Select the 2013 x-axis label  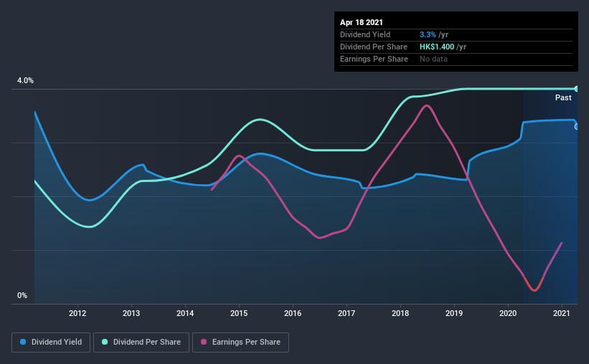point(131,313)
